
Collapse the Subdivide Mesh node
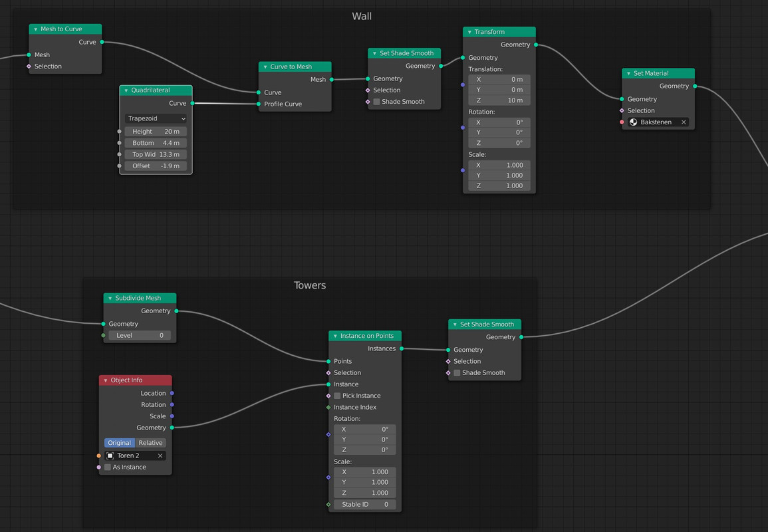(110, 299)
